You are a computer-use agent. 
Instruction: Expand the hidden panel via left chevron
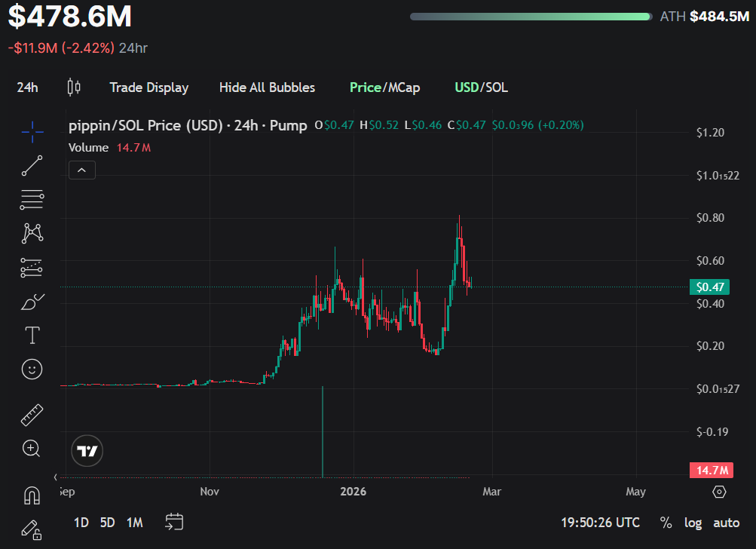(55, 477)
